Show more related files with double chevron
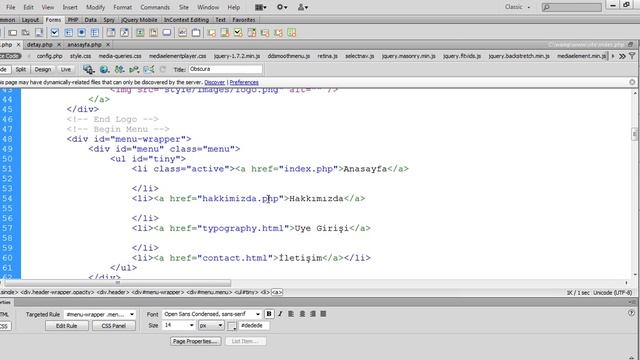 pyautogui.click(x=622, y=56)
